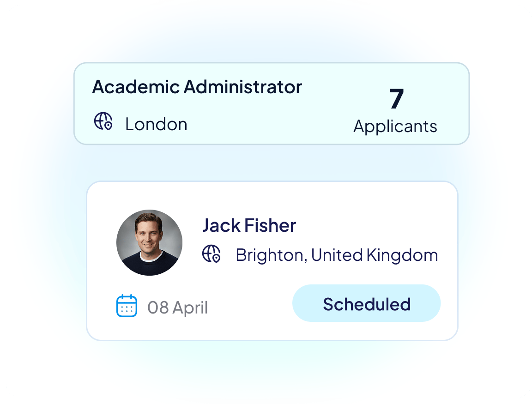This screenshot has height=404, width=532.
Task: Click the London location text
Action: pos(156,124)
